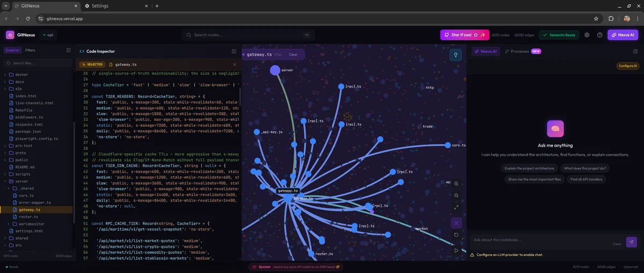Clear the gateway.ts graph selection
Screen dimensions: 644x273
pyautogui.click(x=293, y=55)
